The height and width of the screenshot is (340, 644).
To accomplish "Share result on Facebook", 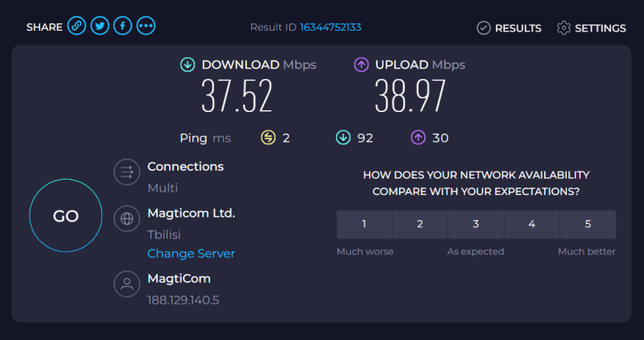I will coord(123,27).
